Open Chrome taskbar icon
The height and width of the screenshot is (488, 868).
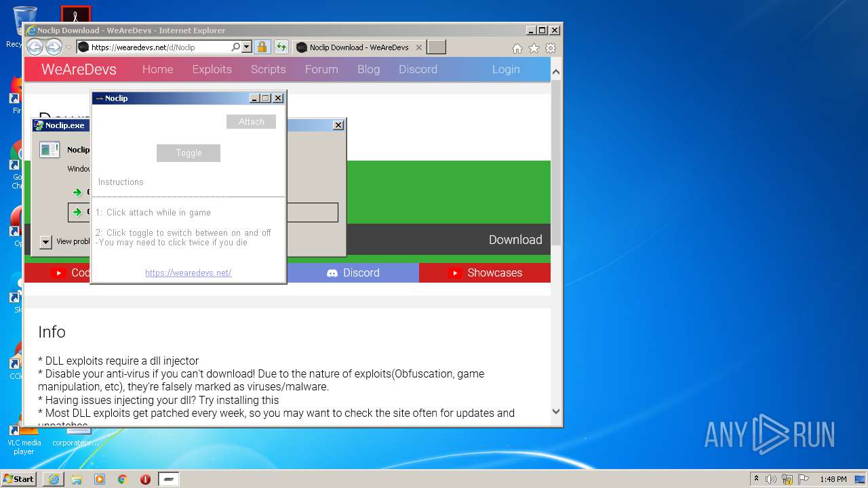pos(122,479)
